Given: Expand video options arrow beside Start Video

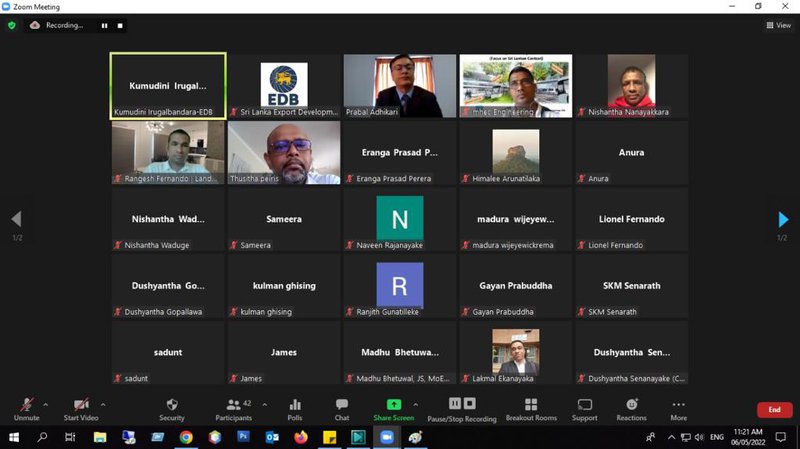Looking at the screenshot, I should [x=103, y=405].
